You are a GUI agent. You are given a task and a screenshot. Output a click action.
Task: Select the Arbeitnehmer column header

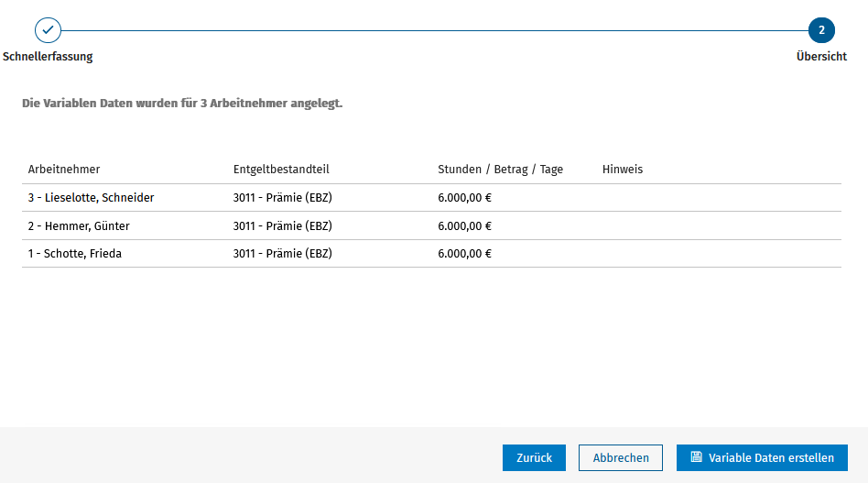click(64, 170)
